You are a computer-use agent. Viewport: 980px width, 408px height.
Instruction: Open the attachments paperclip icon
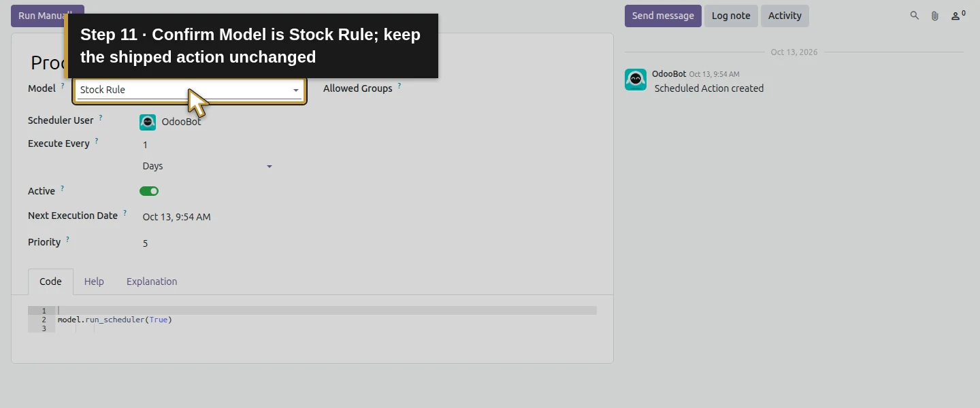pos(935,16)
